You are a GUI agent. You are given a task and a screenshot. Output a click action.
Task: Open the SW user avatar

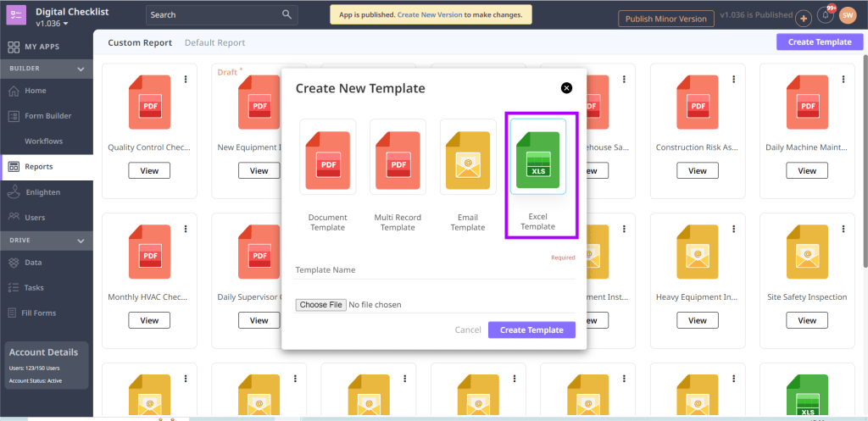point(848,16)
